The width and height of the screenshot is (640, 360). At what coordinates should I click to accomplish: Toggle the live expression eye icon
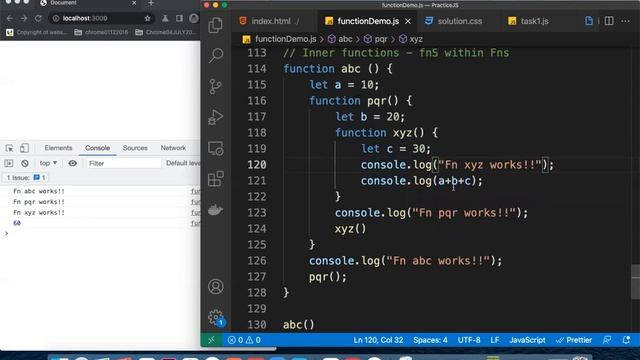point(72,163)
